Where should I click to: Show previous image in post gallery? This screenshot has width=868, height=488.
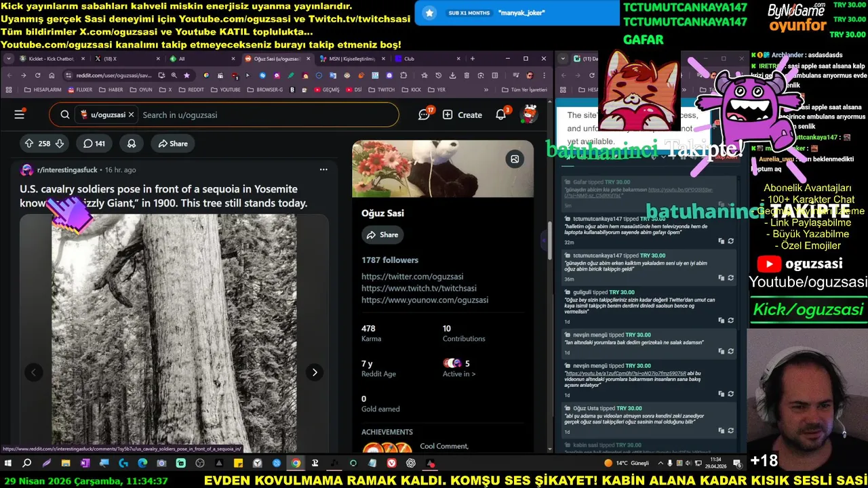(x=33, y=371)
